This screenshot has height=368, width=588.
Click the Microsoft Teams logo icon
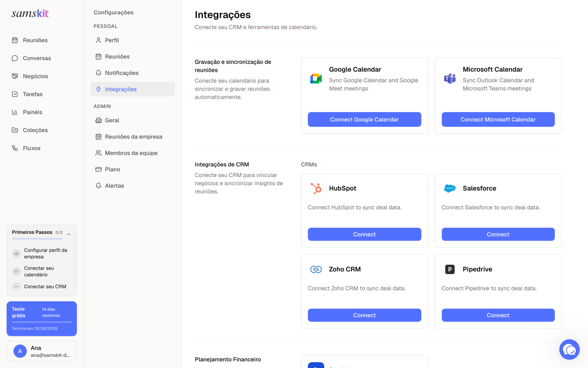[x=450, y=79]
